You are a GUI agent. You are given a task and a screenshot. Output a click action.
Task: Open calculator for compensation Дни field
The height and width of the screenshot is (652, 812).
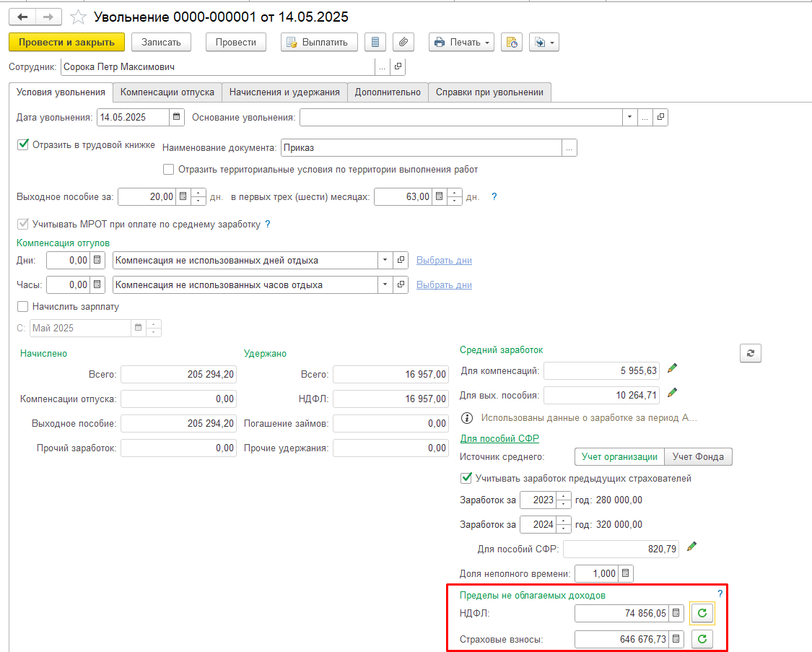(x=97, y=260)
